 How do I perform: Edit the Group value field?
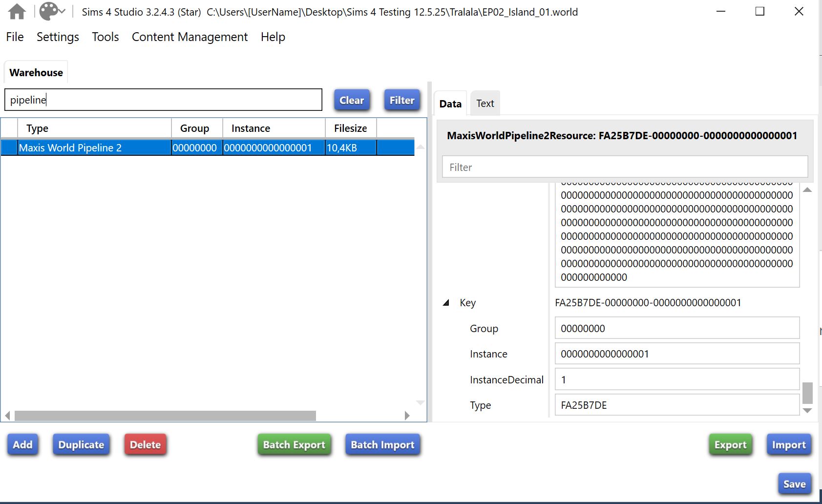tap(677, 328)
